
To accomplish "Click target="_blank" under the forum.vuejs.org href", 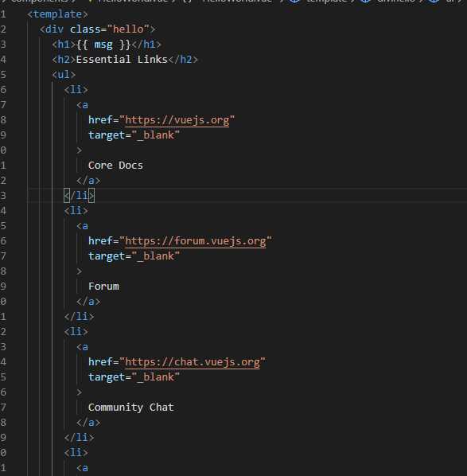I will tap(134, 256).
